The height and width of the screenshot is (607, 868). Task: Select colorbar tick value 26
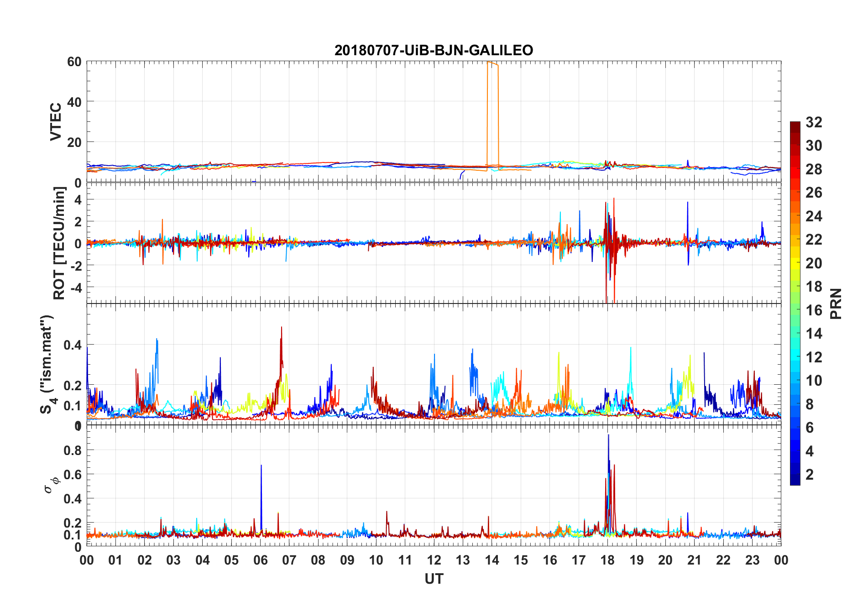click(x=814, y=193)
